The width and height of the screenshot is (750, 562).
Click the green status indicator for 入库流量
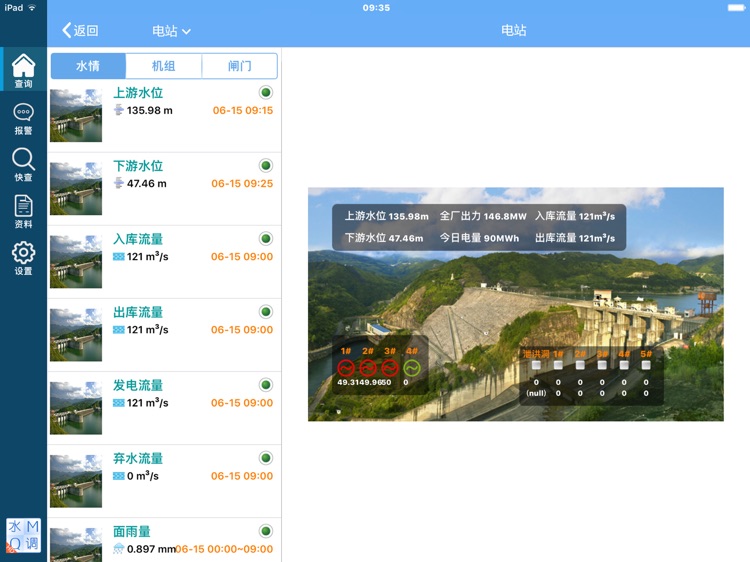[266, 239]
